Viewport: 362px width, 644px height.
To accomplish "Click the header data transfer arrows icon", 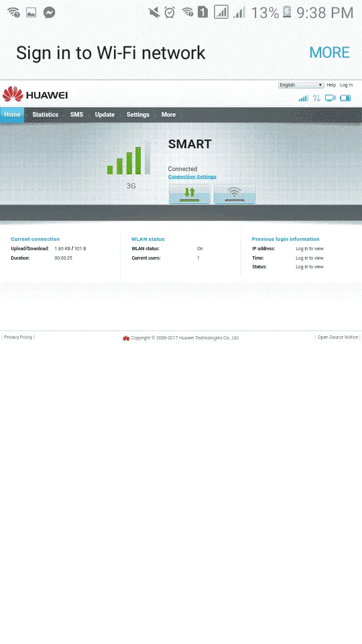I will tap(316, 98).
